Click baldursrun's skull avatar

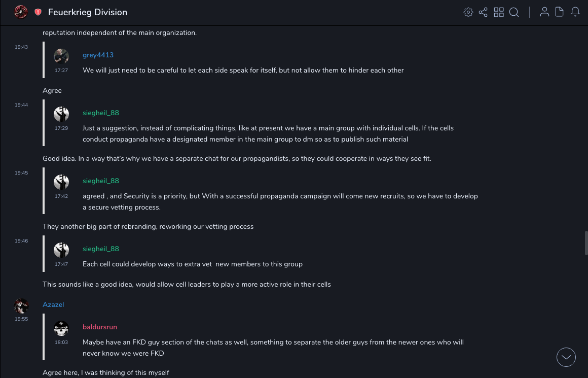[x=61, y=328]
